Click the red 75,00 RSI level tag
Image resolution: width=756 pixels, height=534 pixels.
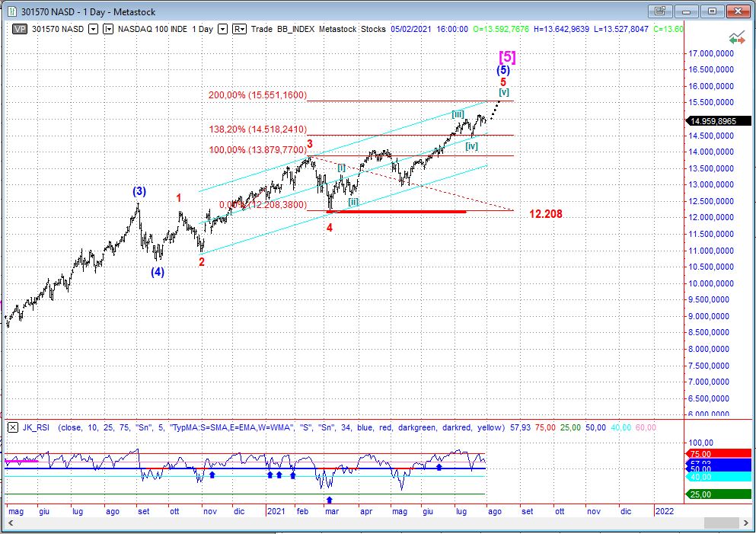[x=719, y=453]
